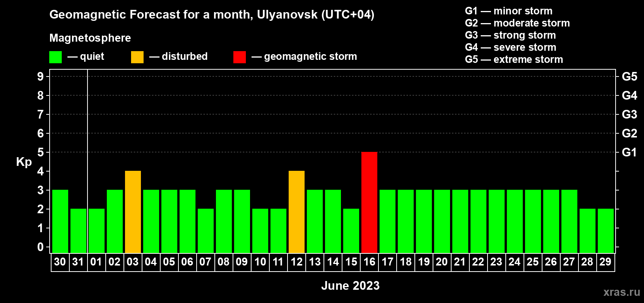Click the Kp axis value 0
Screen dimensions: 644x303
(41, 247)
